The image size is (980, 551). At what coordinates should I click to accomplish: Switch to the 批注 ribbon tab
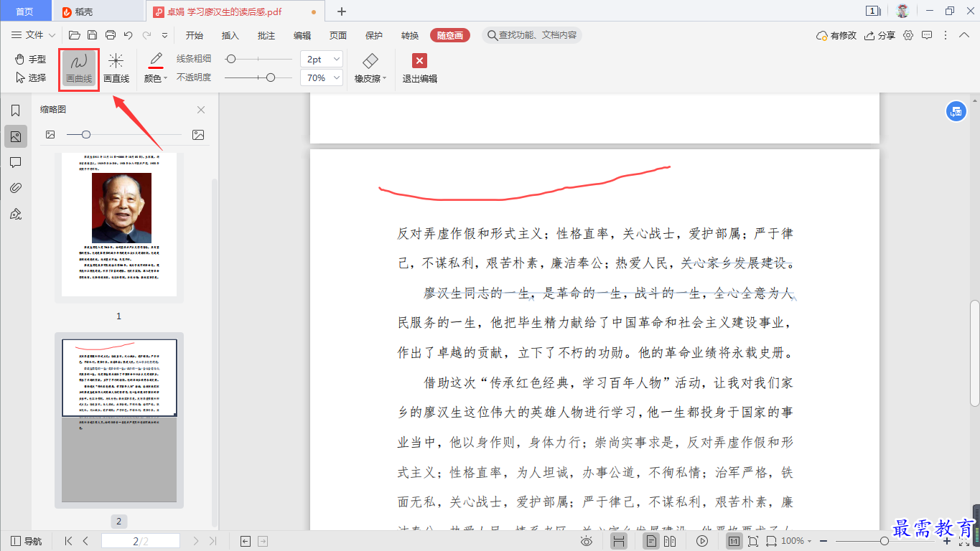click(266, 35)
